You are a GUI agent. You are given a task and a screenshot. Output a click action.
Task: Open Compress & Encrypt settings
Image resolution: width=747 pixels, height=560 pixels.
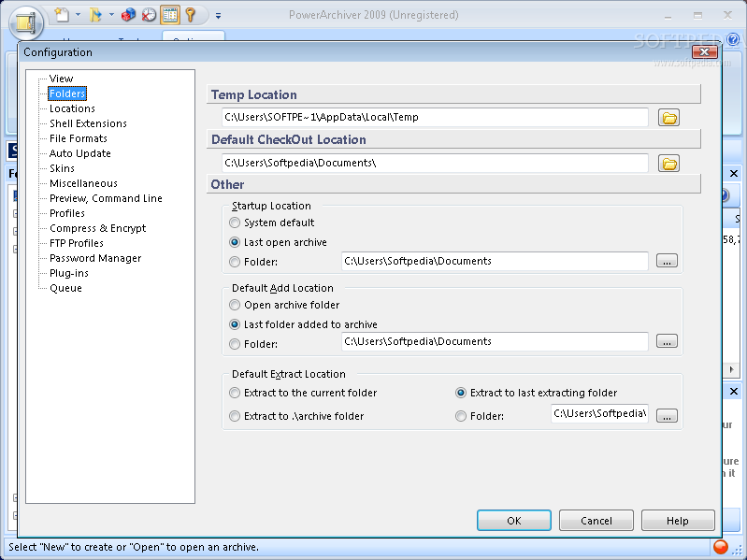pos(97,228)
